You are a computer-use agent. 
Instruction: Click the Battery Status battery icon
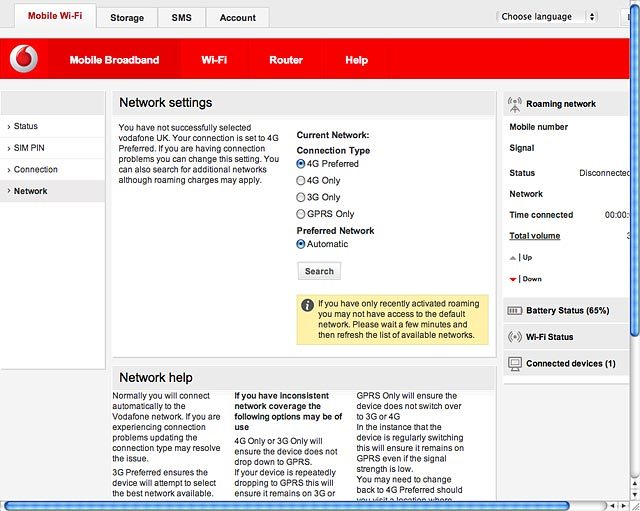[x=514, y=311]
